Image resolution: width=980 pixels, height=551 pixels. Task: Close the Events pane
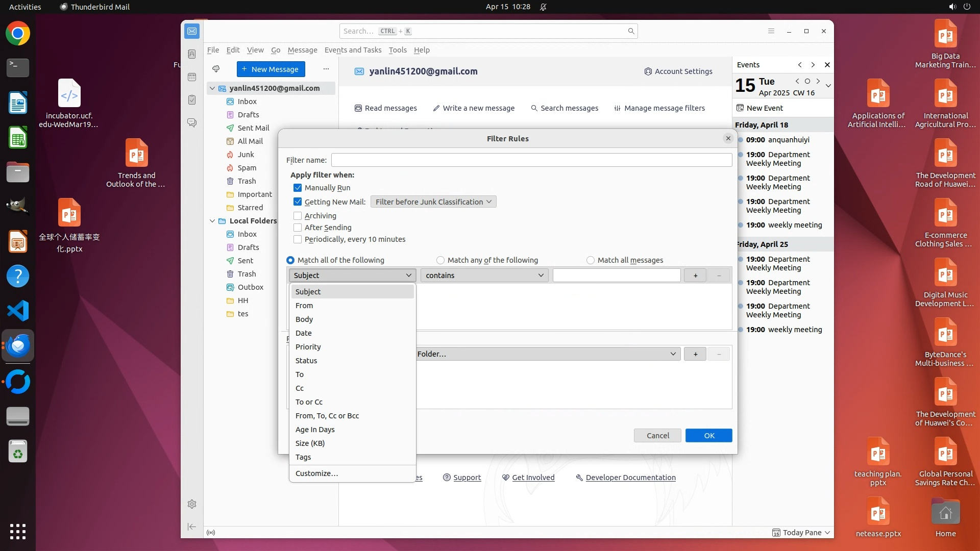coord(827,65)
